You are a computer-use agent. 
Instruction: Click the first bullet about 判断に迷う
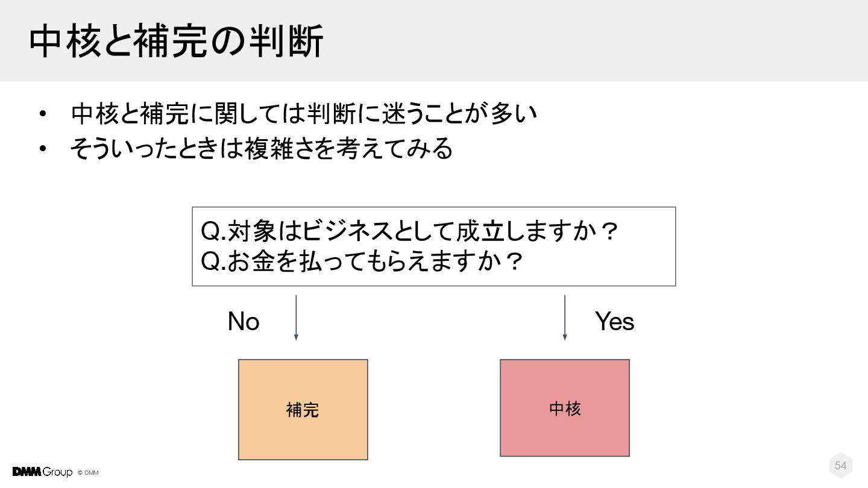click(x=304, y=114)
